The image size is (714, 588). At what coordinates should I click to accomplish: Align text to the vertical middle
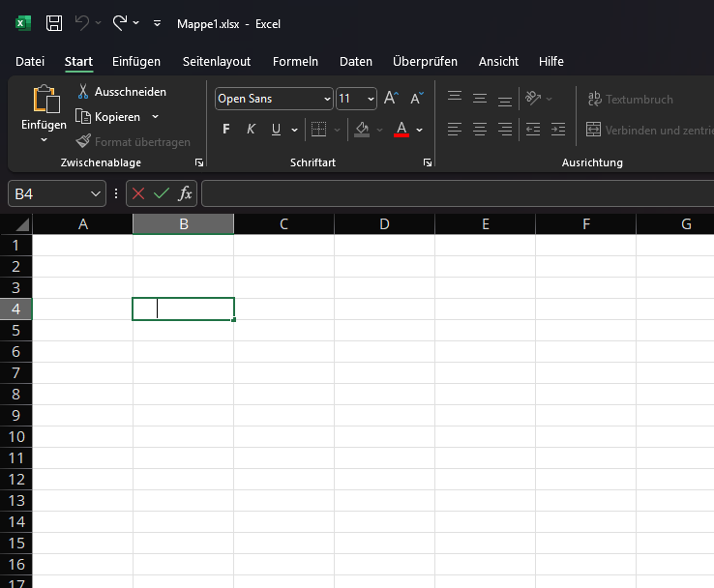pos(480,98)
